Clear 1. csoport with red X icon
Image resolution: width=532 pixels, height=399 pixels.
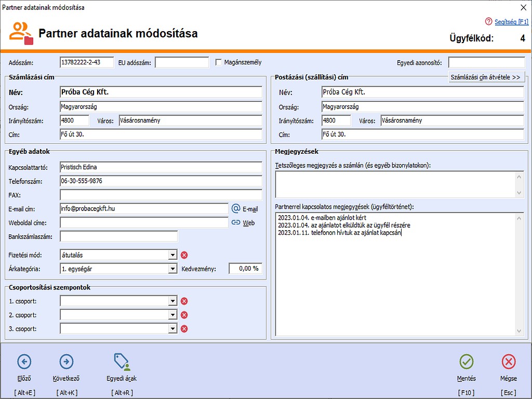pos(184,301)
